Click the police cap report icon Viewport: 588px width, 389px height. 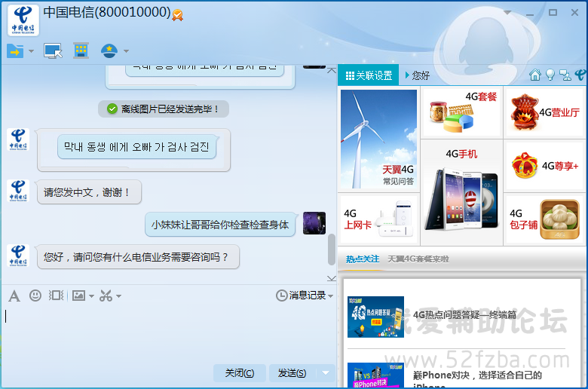[109, 51]
